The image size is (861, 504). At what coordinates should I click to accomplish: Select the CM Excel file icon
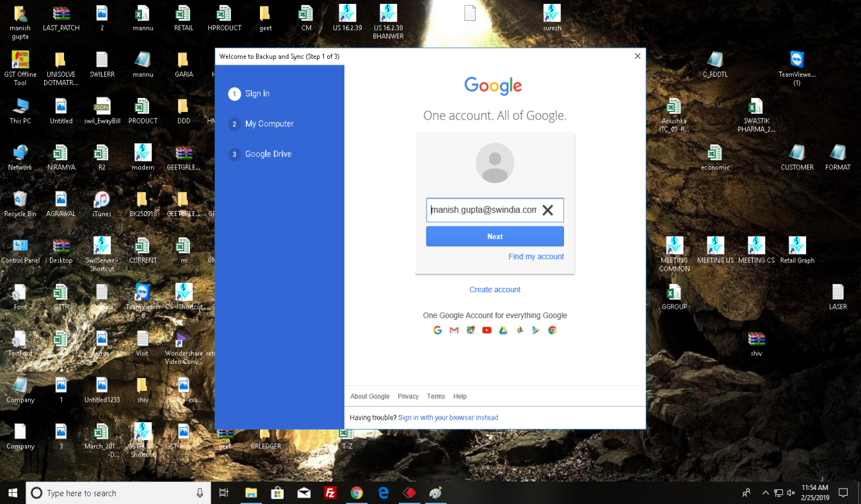pos(306,18)
